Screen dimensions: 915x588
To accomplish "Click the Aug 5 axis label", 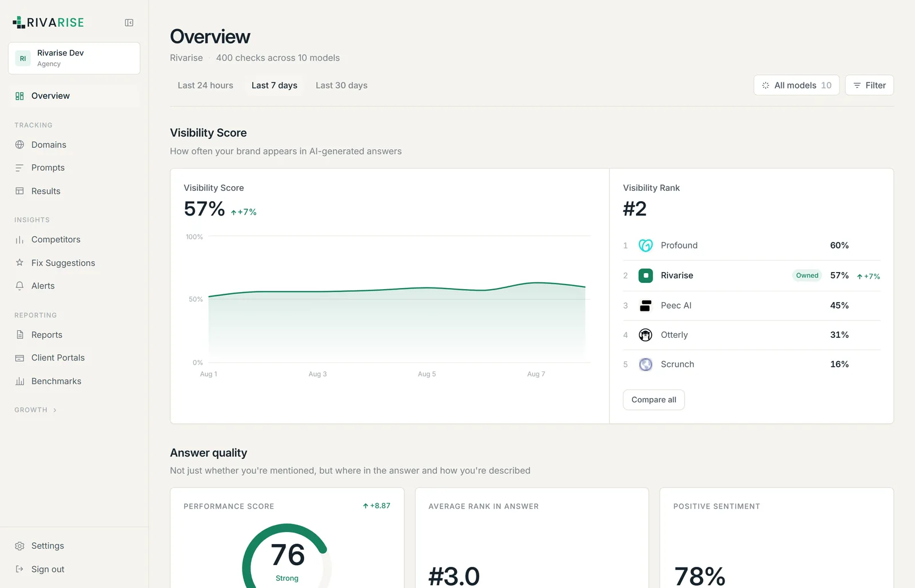I will tap(427, 374).
